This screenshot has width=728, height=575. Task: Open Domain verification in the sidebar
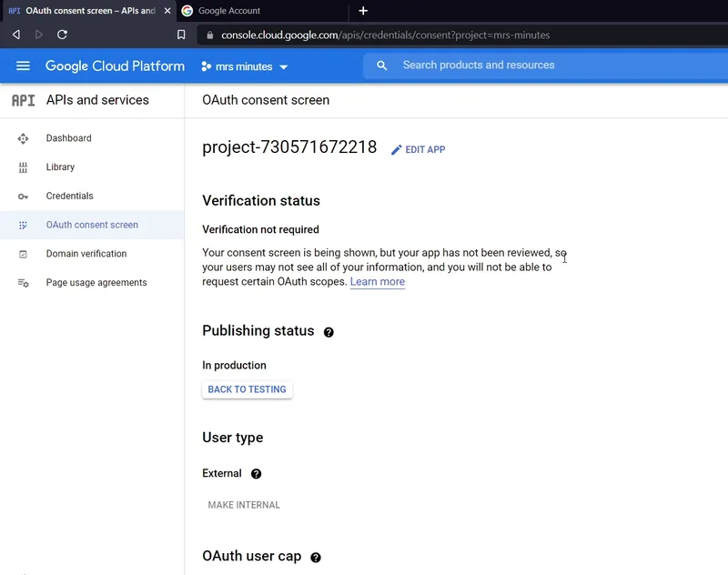tap(21, 254)
